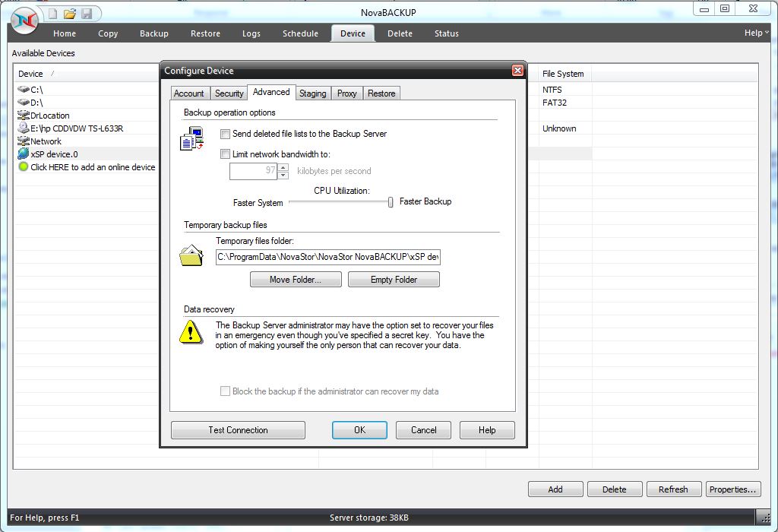The width and height of the screenshot is (778, 532).
Task: Click the Add button below device list
Action: coord(555,489)
